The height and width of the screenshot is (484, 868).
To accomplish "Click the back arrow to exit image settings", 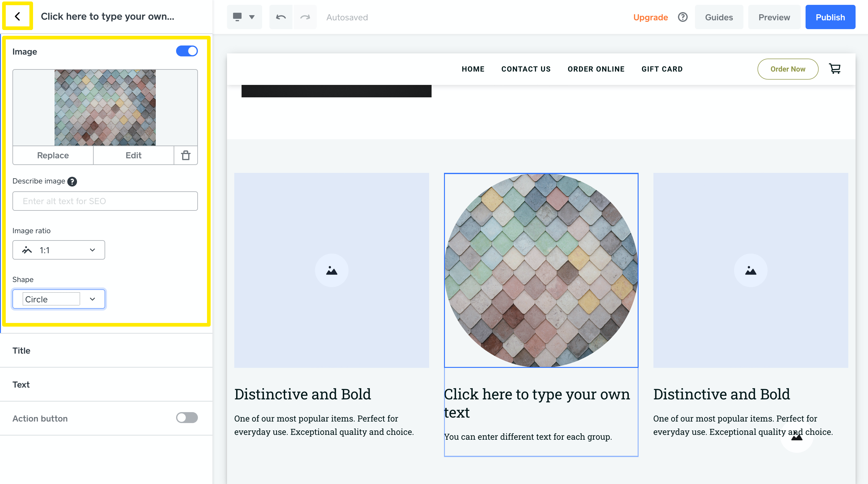I will coord(17,16).
